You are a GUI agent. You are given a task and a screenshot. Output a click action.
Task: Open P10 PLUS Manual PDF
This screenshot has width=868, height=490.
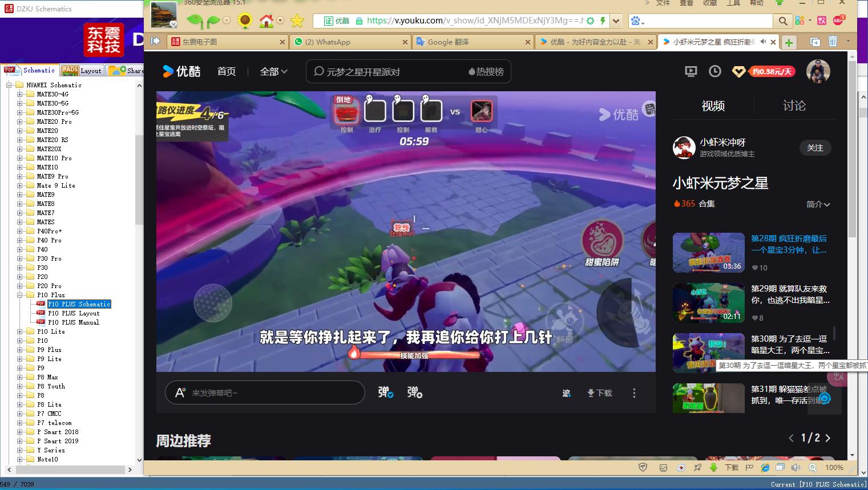coord(74,322)
